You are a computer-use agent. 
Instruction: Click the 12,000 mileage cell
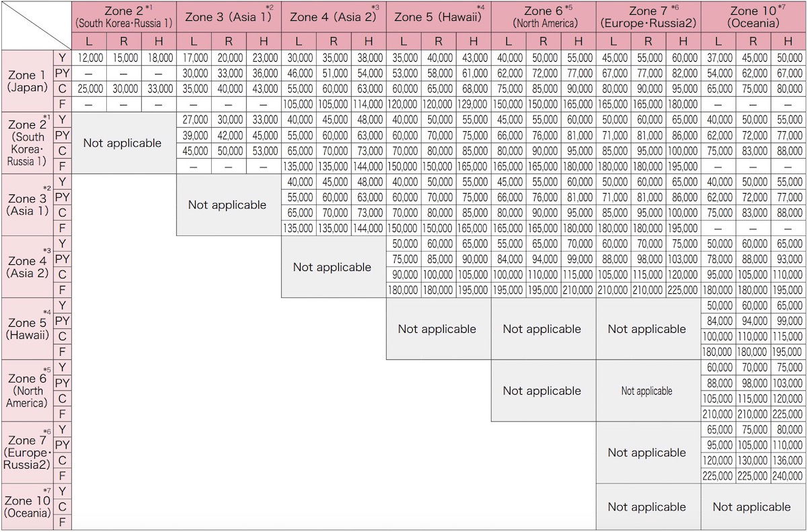89,59
